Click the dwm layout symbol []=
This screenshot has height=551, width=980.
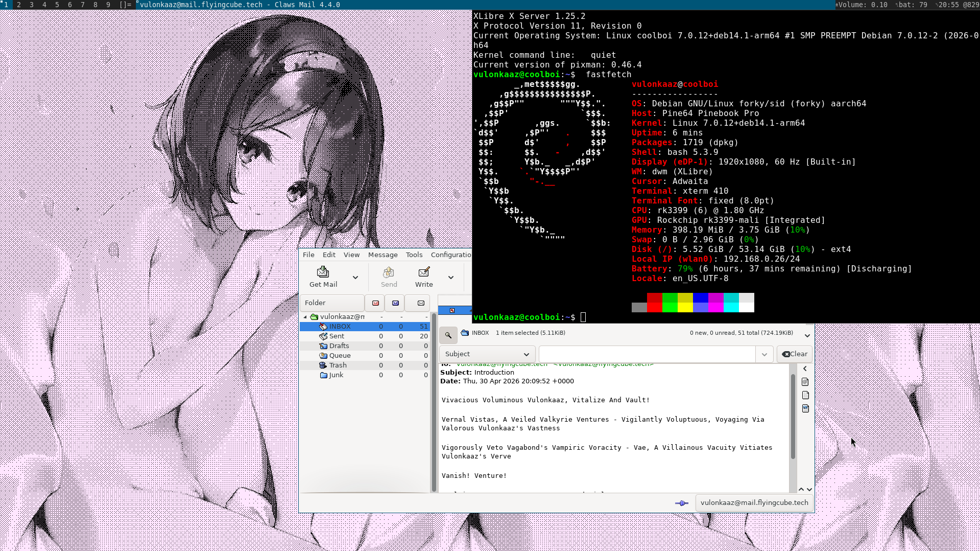coord(125,5)
